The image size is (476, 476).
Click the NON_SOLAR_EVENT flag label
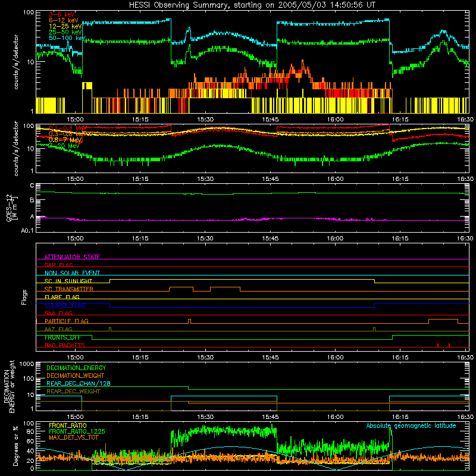72,273
